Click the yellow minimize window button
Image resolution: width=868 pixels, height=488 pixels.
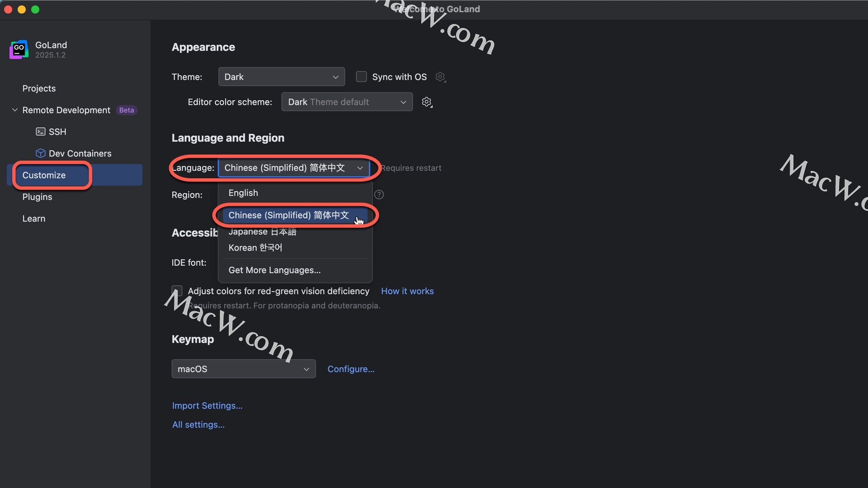pos(22,9)
